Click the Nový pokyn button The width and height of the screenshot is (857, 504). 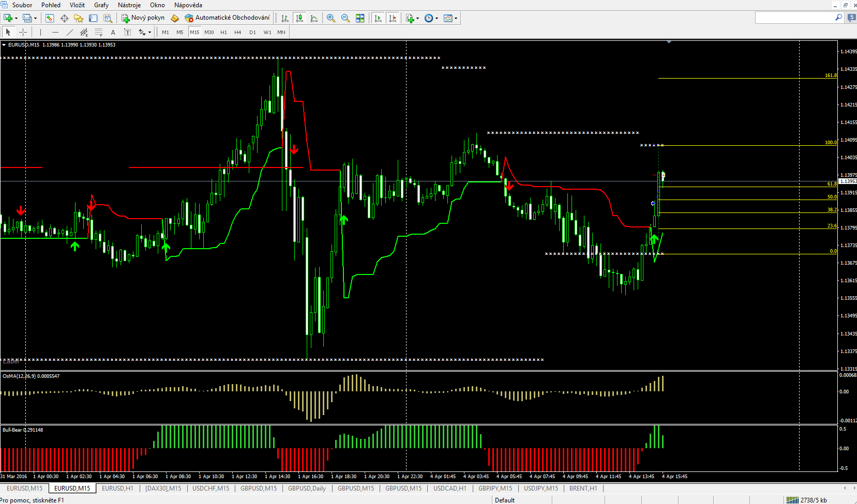(143, 18)
